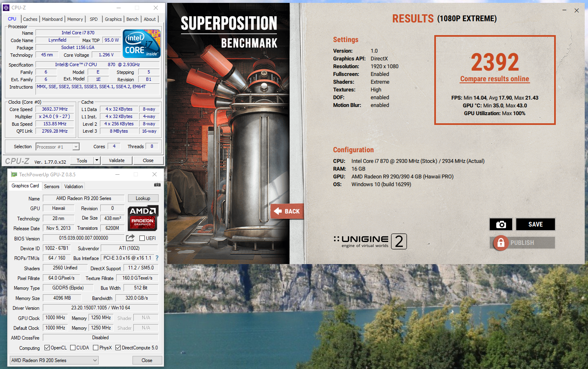Switch to the Validation tab in GPU-Z

(74, 187)
